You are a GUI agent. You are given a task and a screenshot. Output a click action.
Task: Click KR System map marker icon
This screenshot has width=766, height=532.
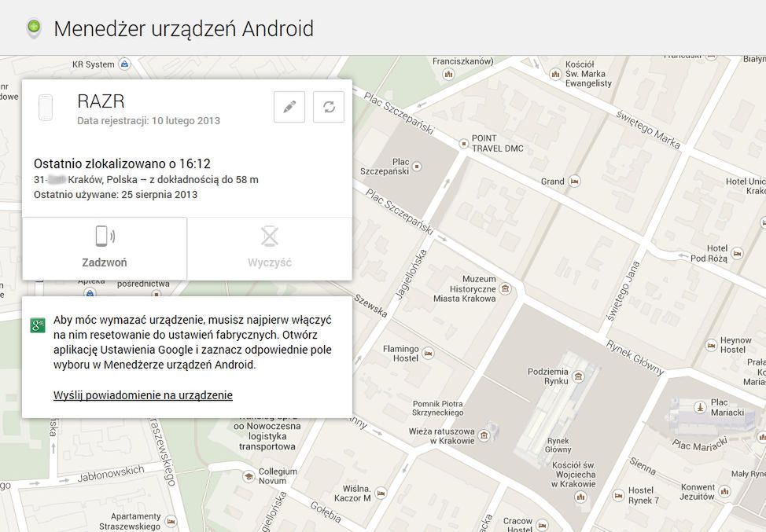(x=124, y=64)
